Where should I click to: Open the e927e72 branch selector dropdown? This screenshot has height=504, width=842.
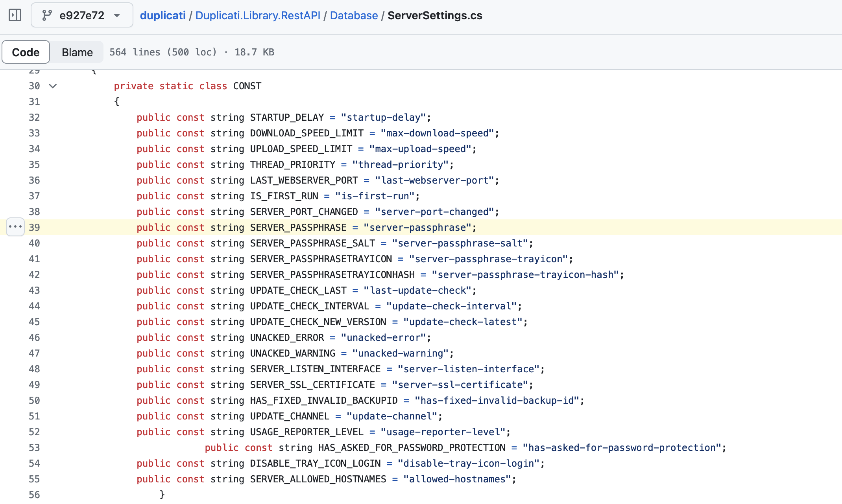[82, 15]
